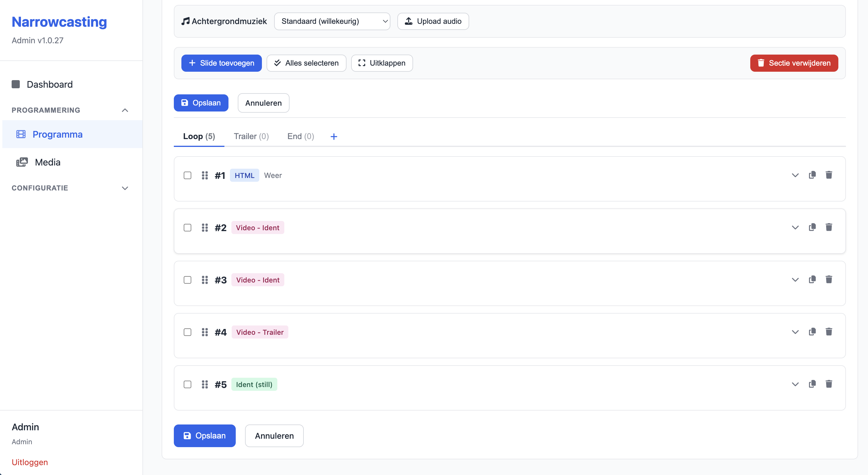The height and width of the screenshot is (475, 868).
Task: Delete slide #1 with trash icon
Action: tap(828, 175)
